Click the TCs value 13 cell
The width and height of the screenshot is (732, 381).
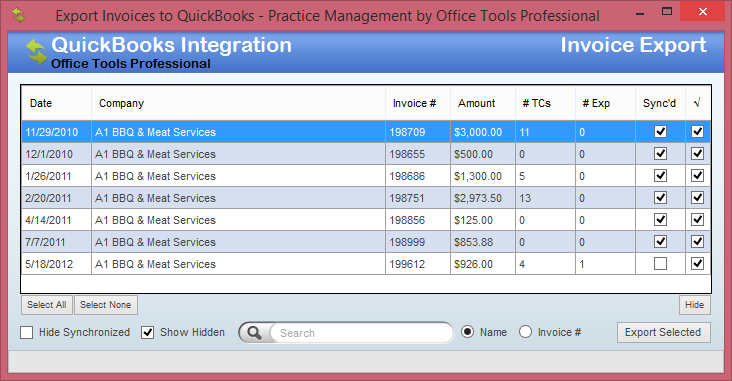coord(545,198)
